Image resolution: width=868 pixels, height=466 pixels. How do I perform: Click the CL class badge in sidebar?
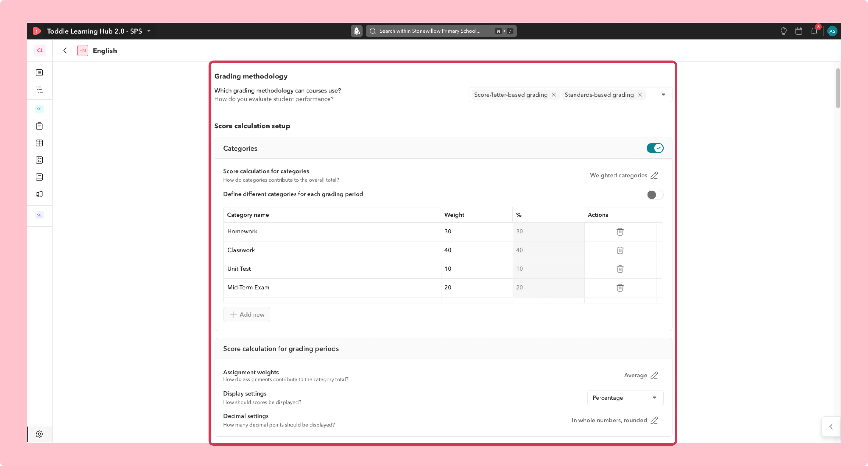[40, 51]
